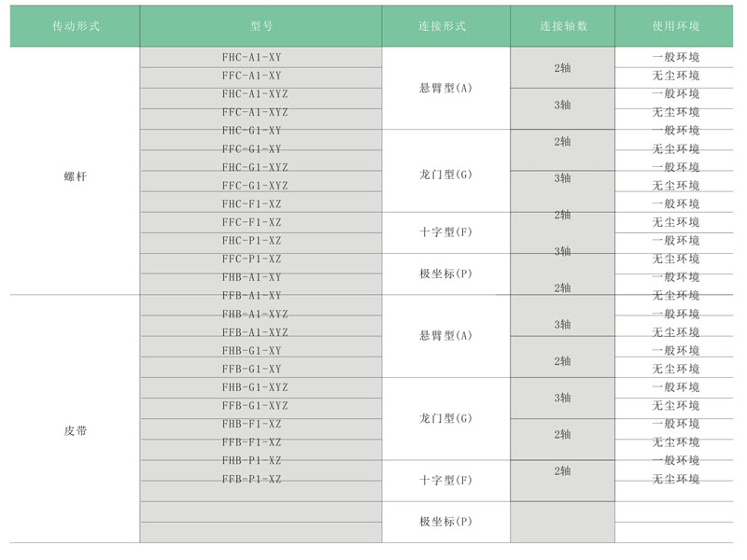The width and height of the screenshot is (747, 560).
Task: Click model FHC-A1-XY in the table
Action: 251,57
